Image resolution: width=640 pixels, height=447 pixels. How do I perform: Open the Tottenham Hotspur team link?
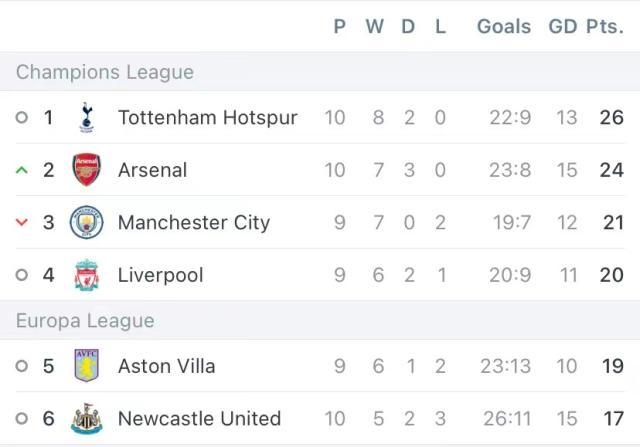207,118
